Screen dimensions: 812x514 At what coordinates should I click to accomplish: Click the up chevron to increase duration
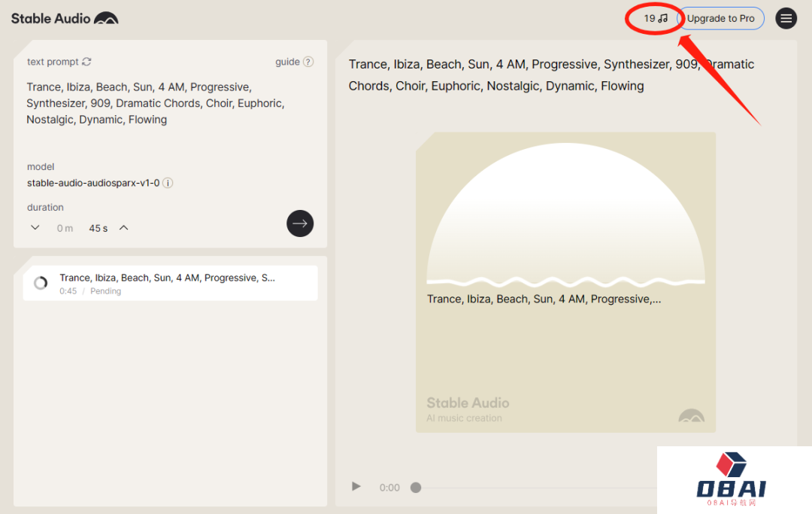124,228
